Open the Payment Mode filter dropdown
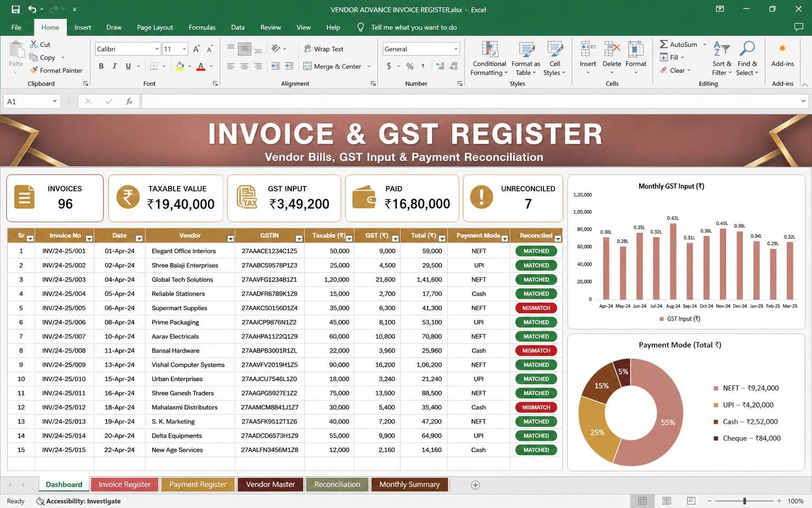Screen dimensions: 812x508 (x=505, y=239)
